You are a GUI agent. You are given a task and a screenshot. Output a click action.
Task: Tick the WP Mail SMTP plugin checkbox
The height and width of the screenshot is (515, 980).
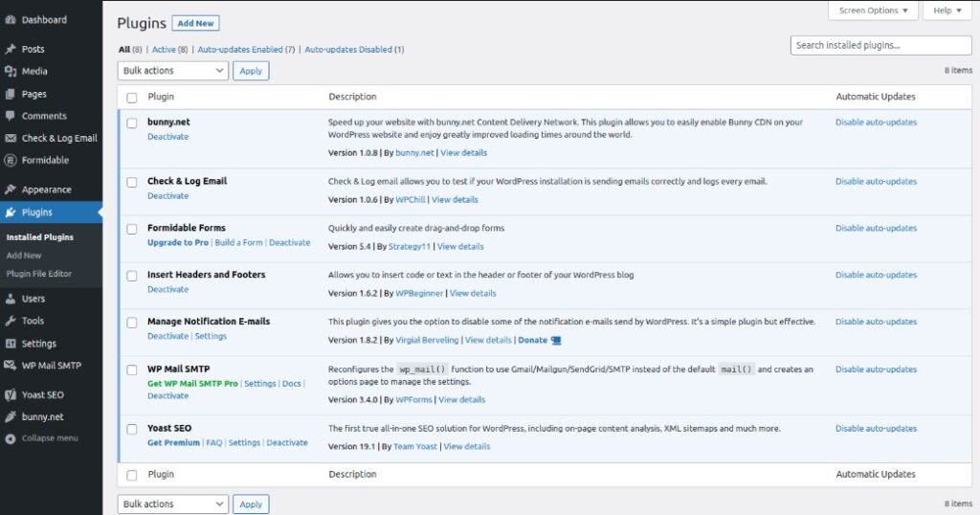132,370
